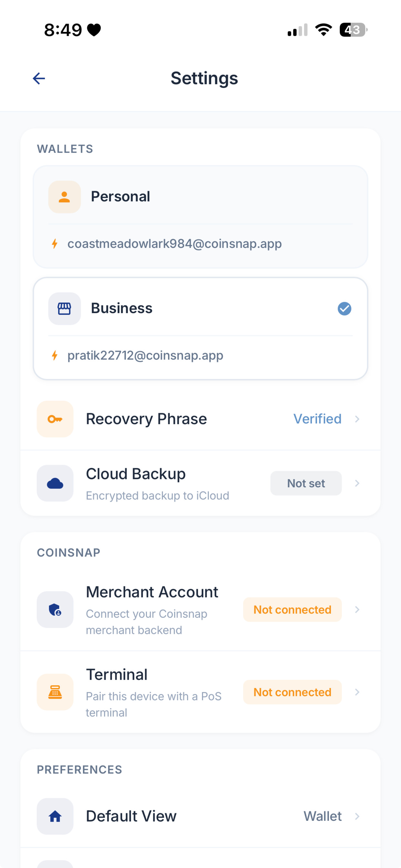Tap the Personal wallet person icon

point(64,197)
